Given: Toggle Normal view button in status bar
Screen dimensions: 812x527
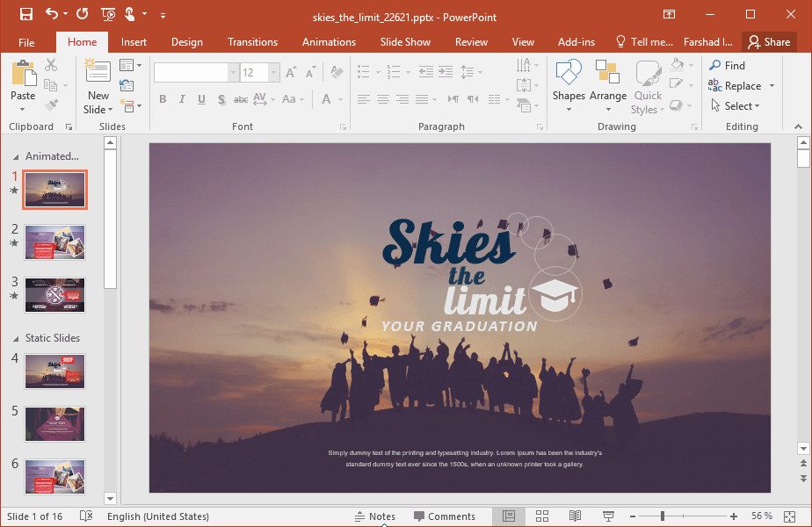Looking at the screenshot, I should [509, 516].
